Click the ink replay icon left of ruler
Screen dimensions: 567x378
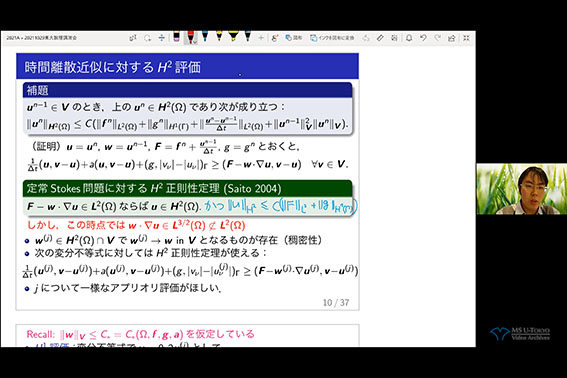pos(366,38)
